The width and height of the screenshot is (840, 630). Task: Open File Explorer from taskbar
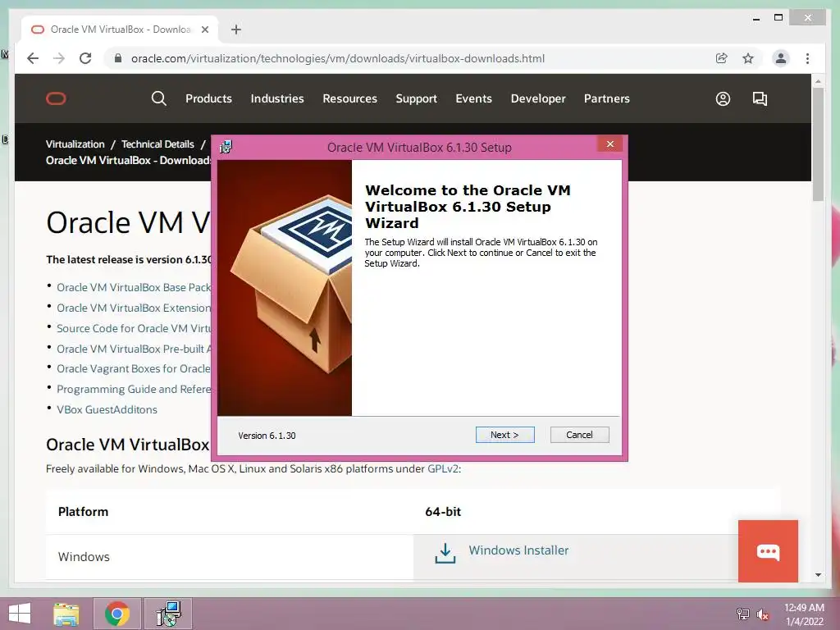click(x=66, y=614)
